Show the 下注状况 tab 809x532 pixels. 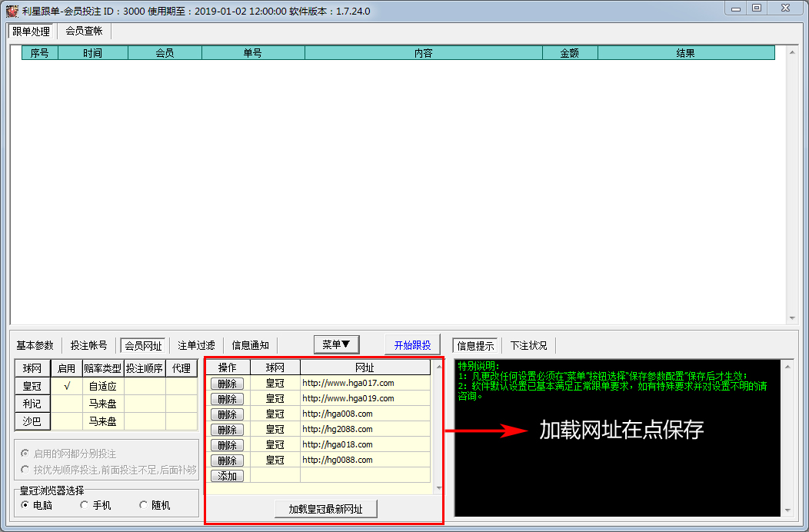coord(529,345)
